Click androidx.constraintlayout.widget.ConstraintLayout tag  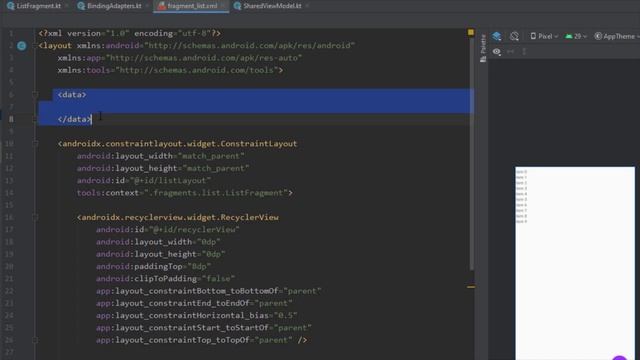[x=178, y=144]
